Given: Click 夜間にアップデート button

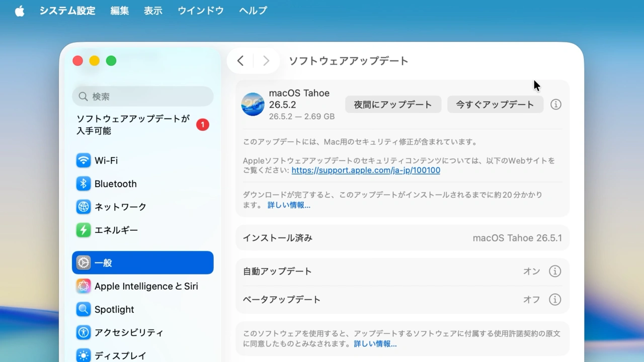Looking at the screenshot, I should pyautogui.click(x=393, y=105).
